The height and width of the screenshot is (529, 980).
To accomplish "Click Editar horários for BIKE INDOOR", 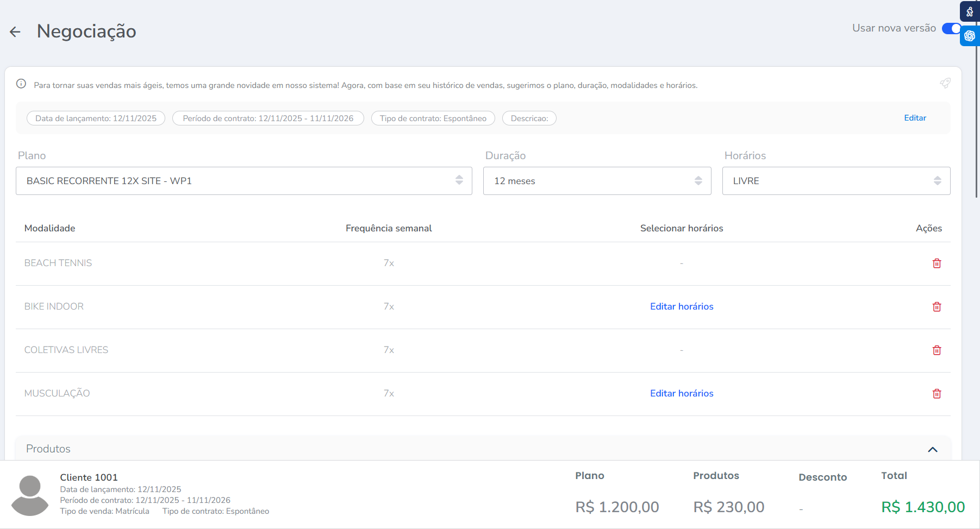I will coord(682,306).
